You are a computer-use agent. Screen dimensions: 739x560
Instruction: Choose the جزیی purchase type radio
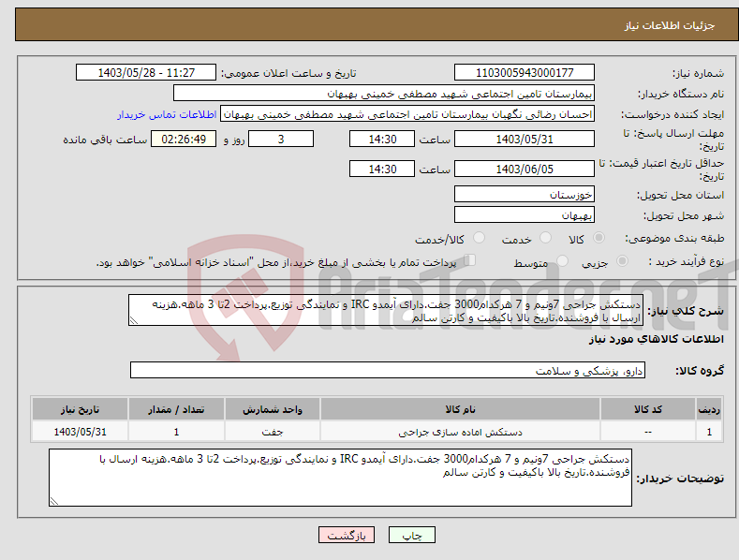(622, 260)
